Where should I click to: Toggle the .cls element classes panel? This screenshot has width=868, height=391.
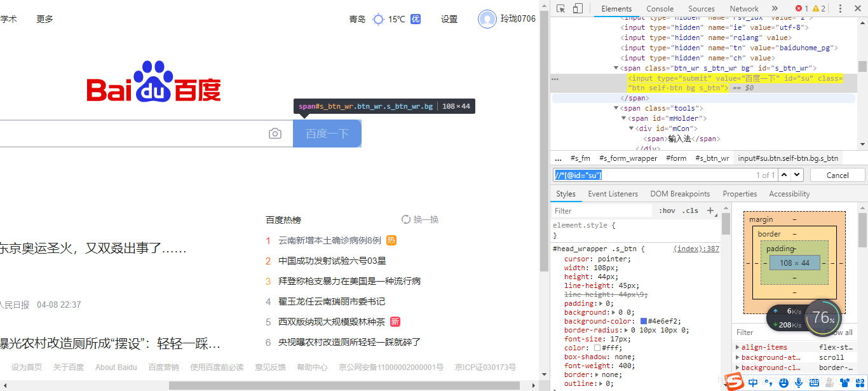[x=690, y=210]
